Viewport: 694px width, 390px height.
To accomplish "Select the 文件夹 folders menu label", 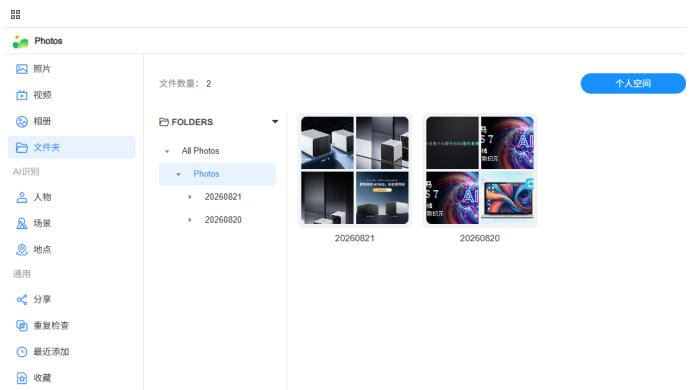I will click(46, 147).
